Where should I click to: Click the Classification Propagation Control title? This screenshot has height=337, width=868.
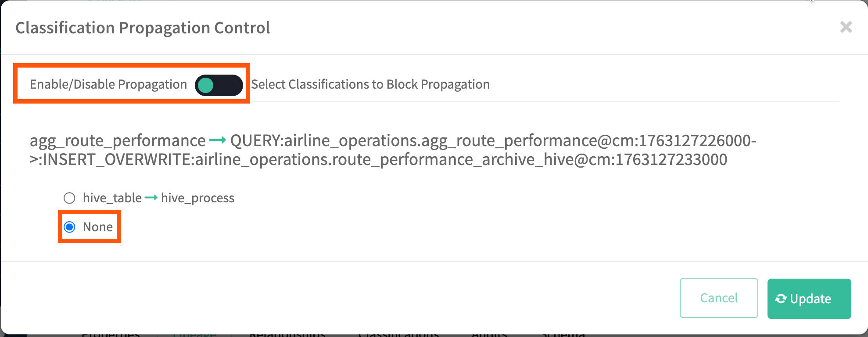143,28
